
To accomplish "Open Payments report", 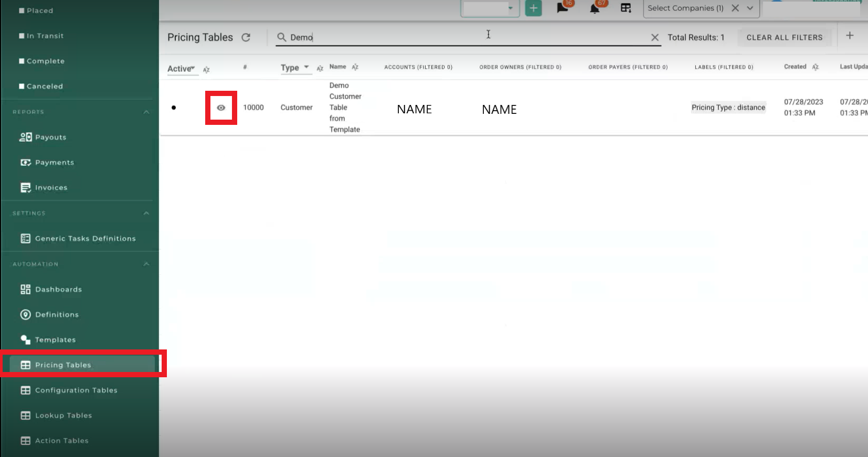I will point(55,162).
